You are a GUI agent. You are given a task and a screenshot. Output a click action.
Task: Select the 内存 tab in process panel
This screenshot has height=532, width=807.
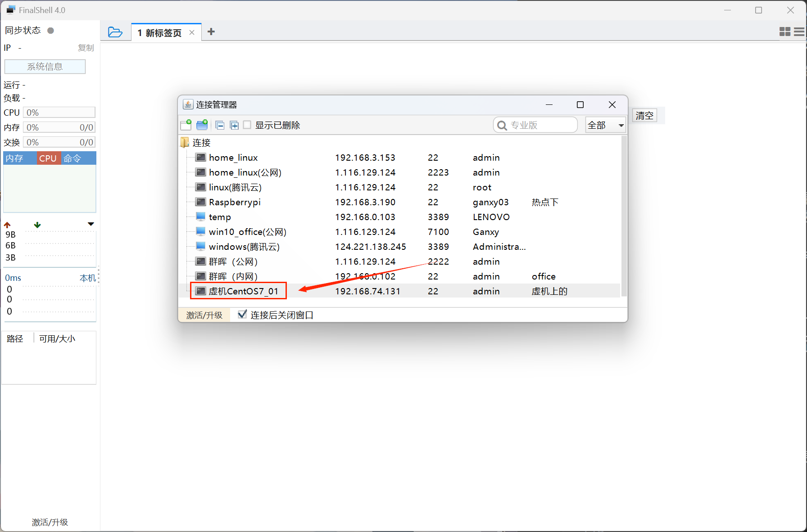20,158
